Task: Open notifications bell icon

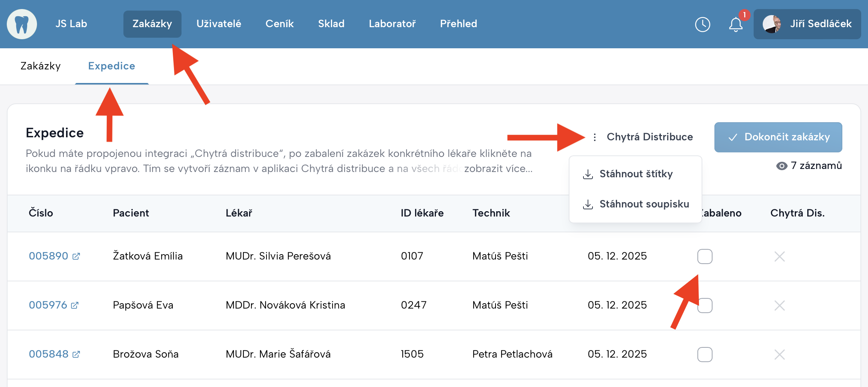Action: point(736,25)
